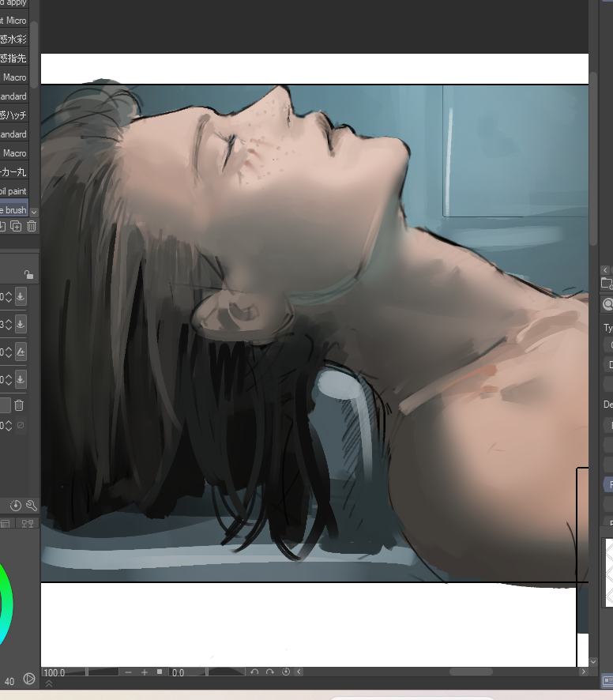Click the bottom-right blue panel icon
Viewport: 613px width, 700px height.
coord(607,681)
